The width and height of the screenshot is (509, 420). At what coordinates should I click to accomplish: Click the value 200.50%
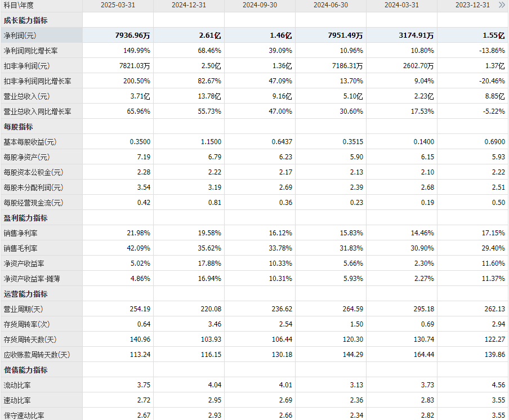137,81
